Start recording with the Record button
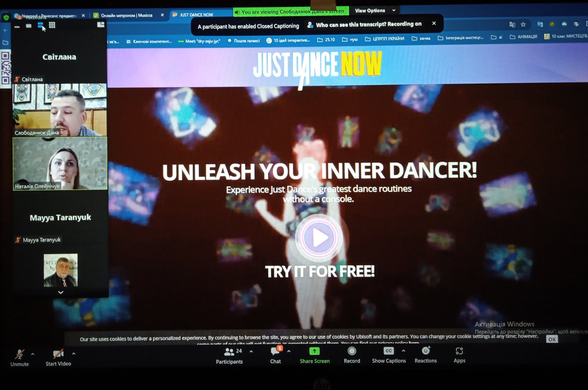 click(352, 355)
